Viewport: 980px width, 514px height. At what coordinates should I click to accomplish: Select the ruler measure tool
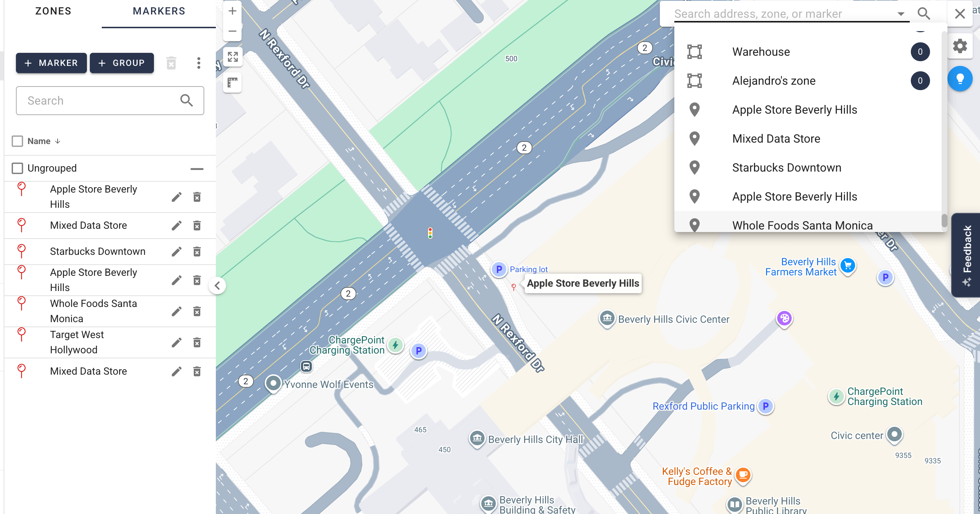(233, 83)
